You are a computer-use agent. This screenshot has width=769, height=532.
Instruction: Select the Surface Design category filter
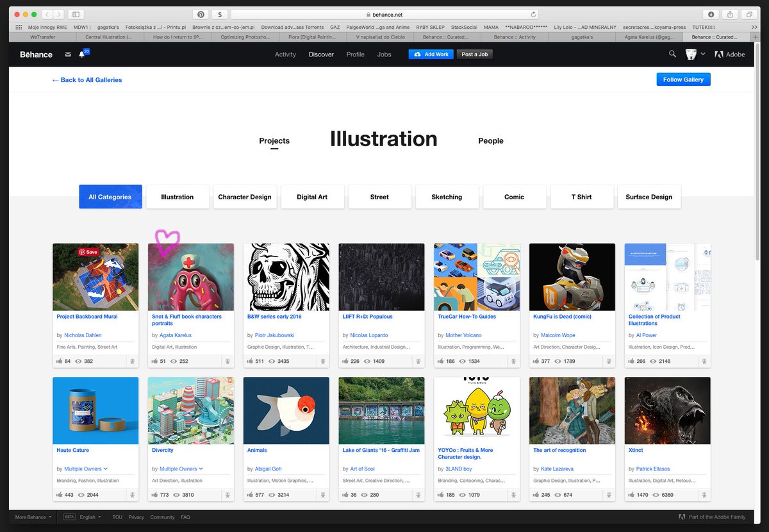click(649, 197)
